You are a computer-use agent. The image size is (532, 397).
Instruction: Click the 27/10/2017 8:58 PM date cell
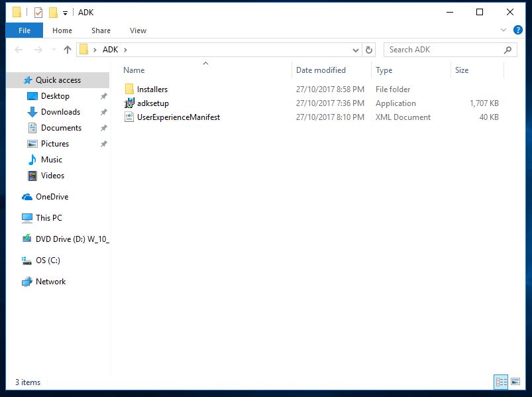(330, 89)
